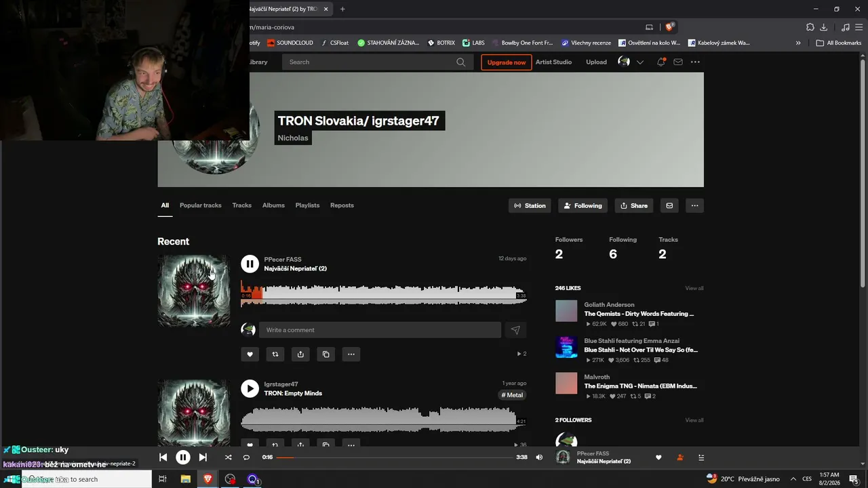Close the Najväčší Nepriateľ browser tab

[x=326, y=9]
